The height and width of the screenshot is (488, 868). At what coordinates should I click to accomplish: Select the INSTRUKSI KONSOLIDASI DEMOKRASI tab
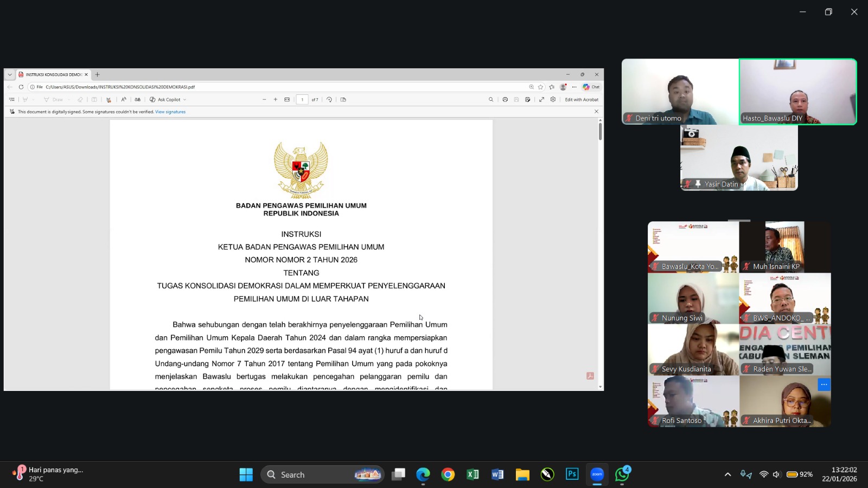coord(53,75)
